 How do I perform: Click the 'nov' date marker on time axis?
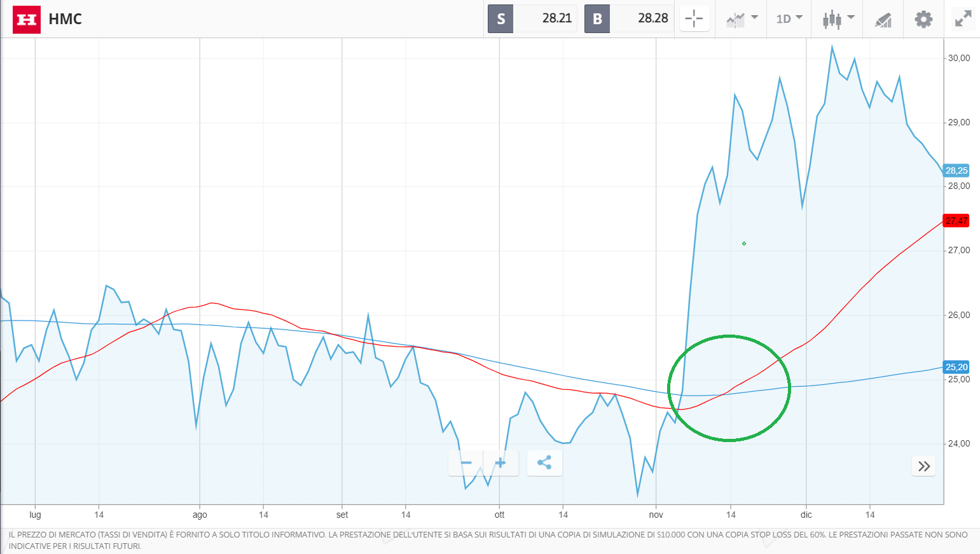pos(656,515)
